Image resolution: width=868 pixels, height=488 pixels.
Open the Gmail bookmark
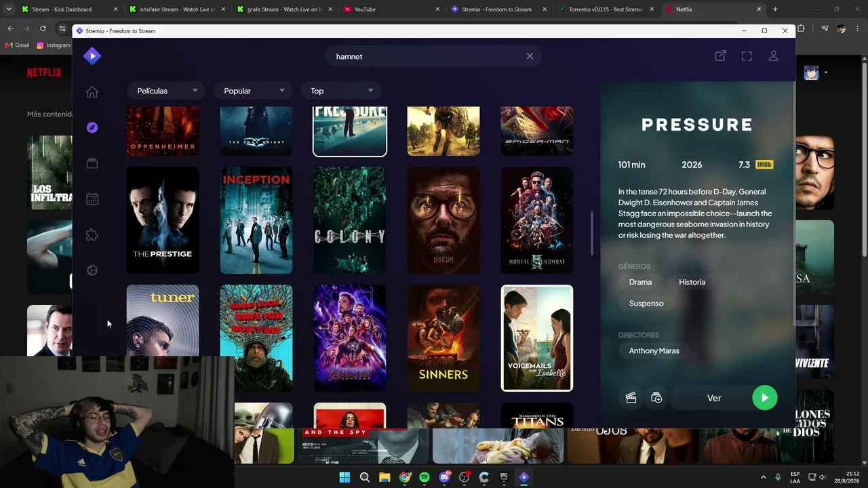click(x=18, y=45)
